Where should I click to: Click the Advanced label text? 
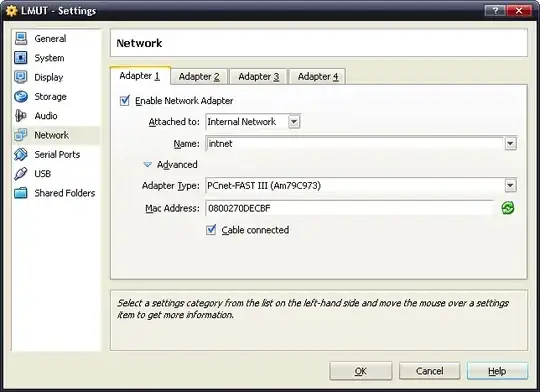(x=177, y=165)
